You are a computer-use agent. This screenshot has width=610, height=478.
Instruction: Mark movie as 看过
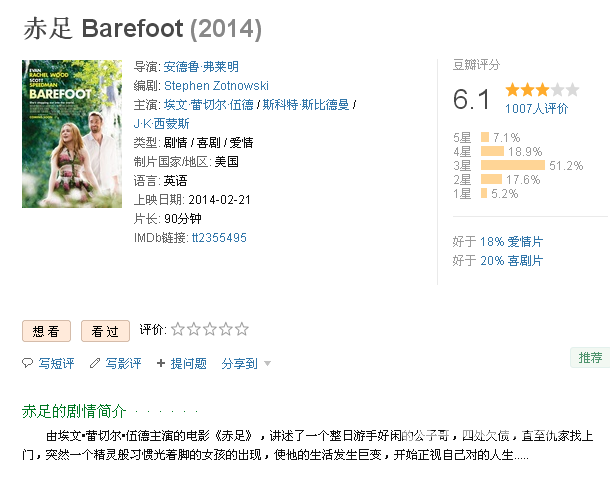(x=105, y=331)
